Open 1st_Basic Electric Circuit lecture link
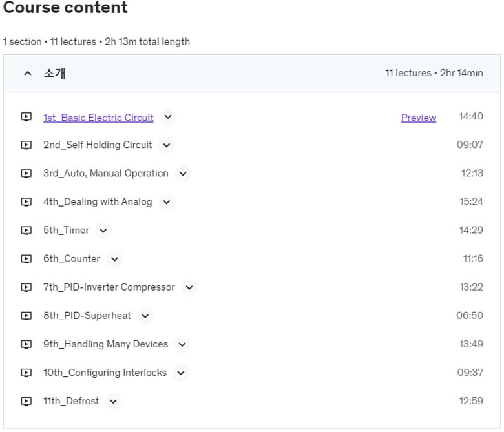 [98, 118]
